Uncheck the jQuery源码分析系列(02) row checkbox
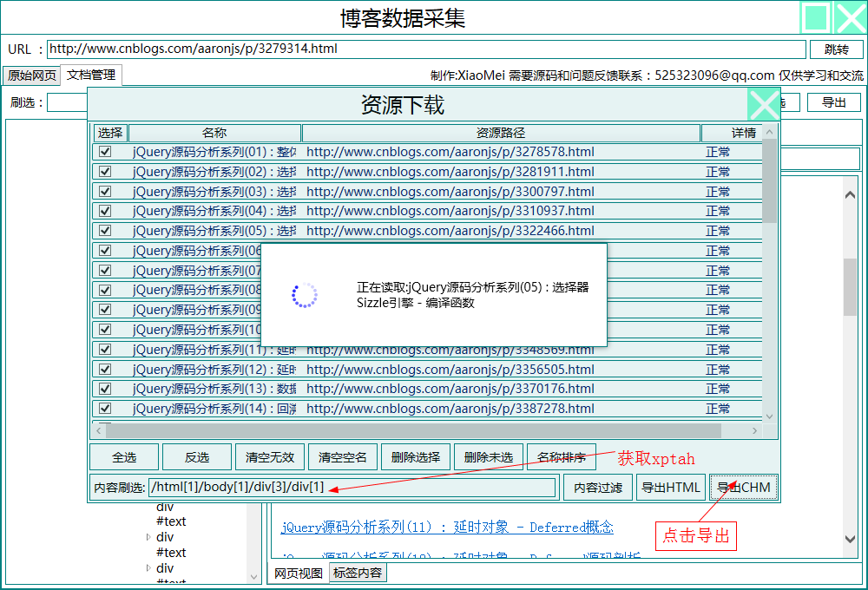Viewport: 868px width, 590px height. pos(105,172)
